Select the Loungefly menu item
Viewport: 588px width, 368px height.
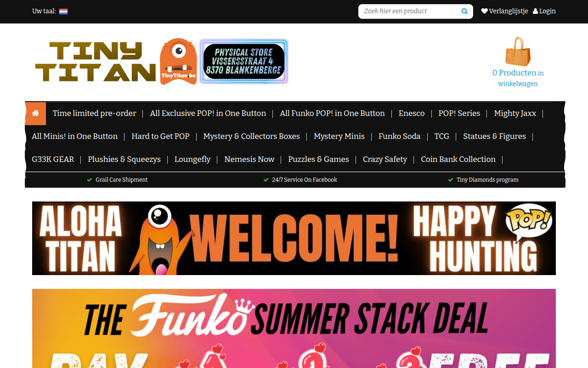pyautogui.click(x=192, y=159)
